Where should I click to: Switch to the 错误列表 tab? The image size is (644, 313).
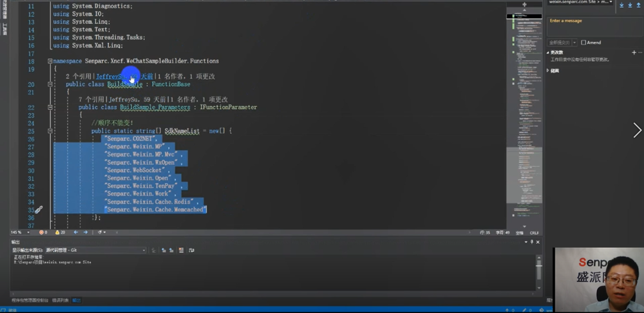(x=60, y=300)
